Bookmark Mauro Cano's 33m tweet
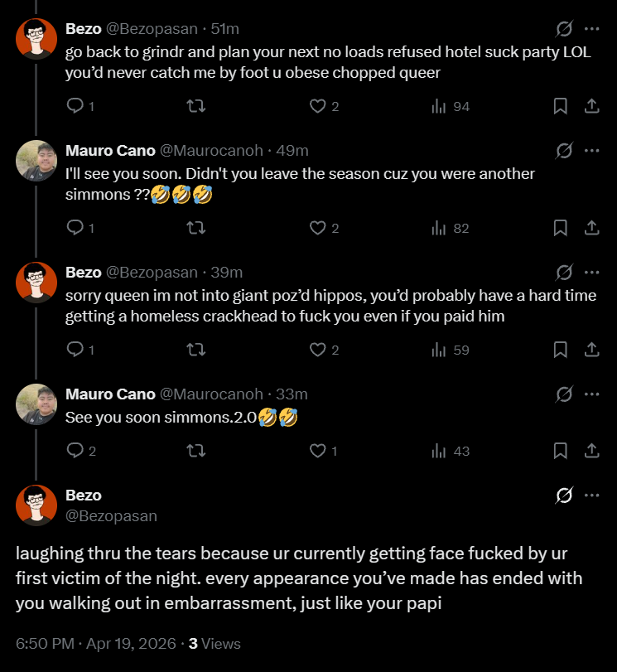This screenshot has width=617, height=672. point(560,451)
